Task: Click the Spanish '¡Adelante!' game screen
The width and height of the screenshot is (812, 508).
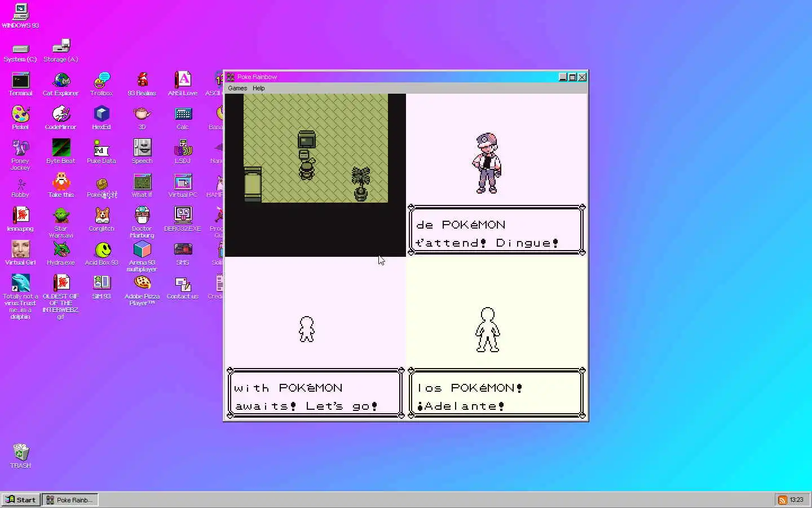Action: click(497, 338)
